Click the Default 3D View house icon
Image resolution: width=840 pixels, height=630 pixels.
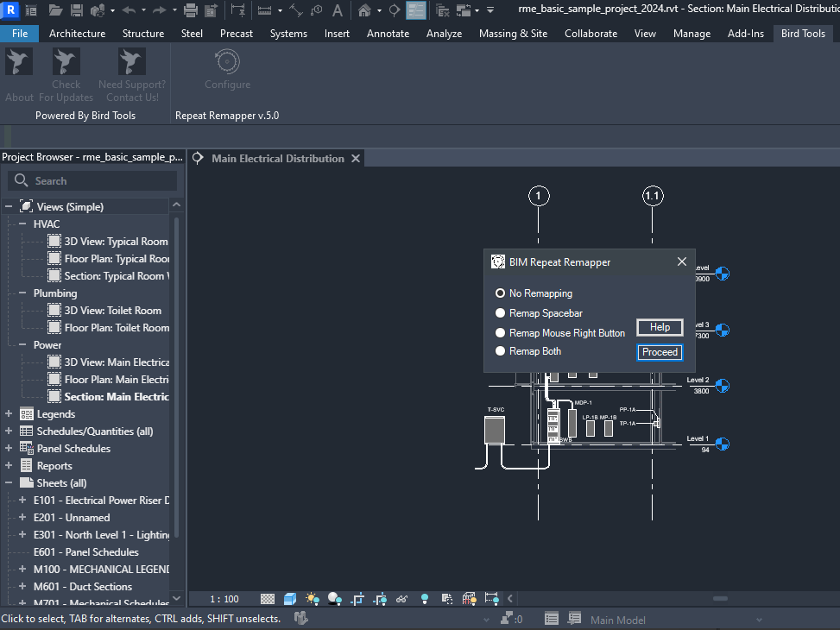point(365,10)
